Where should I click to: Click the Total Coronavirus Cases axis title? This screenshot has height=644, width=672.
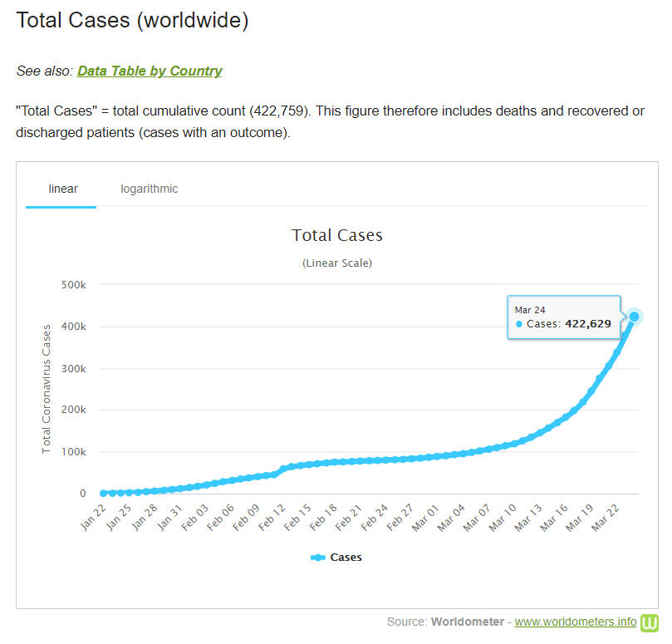pos(47,389)
